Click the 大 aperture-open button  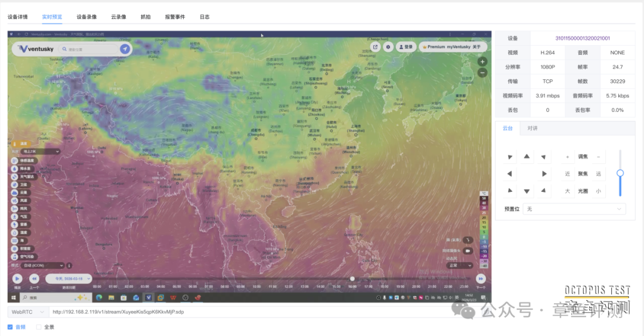[568, 191]
